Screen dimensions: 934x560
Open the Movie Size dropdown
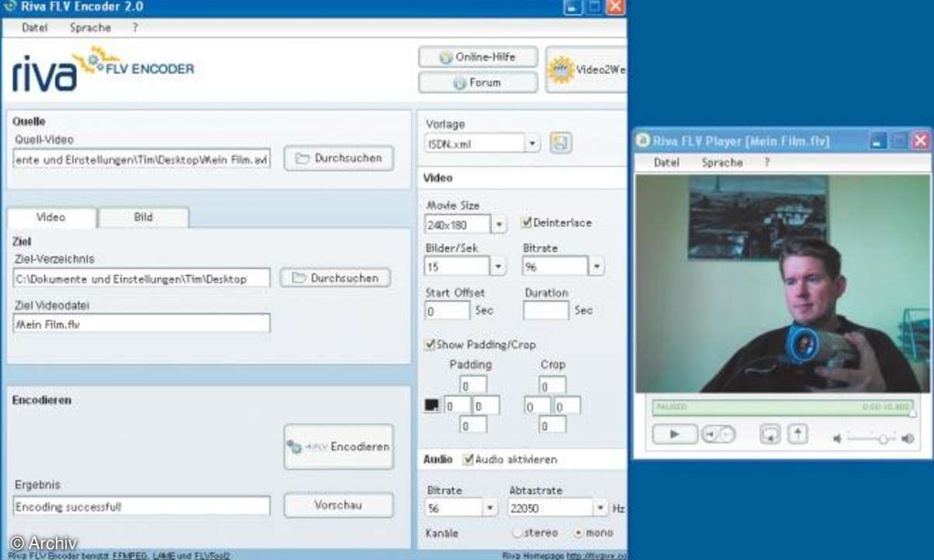coord(499,224)
